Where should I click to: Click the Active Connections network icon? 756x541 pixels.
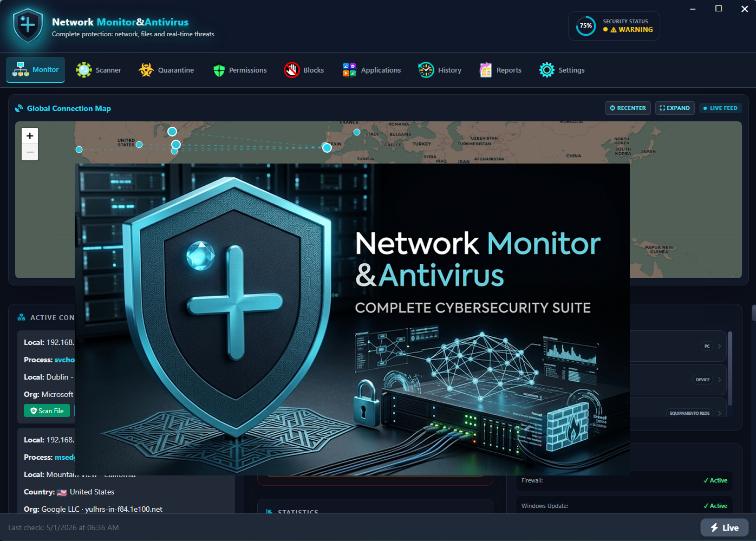tap(22, 317)
